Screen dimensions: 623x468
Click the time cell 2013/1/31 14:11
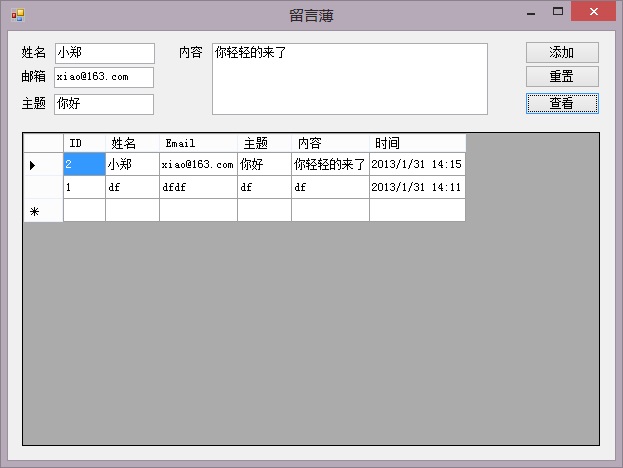pyautogui.click(x=417, y=187)
